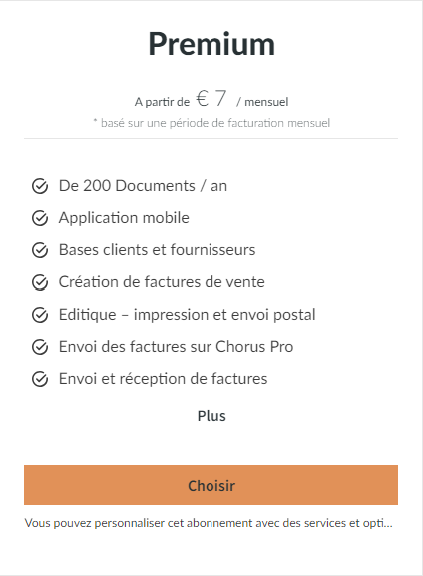
Task: Click the truncated personnaliser cet abonnement note
Action: click(209, 523)
